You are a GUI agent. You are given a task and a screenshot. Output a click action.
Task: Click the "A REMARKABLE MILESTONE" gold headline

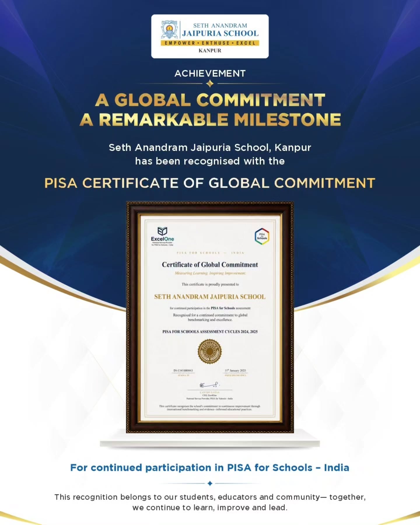[x=210, y=120]
